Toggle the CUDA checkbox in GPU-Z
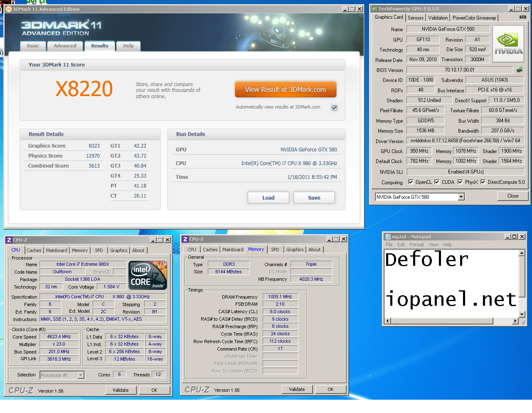532x413 pixels. pos(437,182)
